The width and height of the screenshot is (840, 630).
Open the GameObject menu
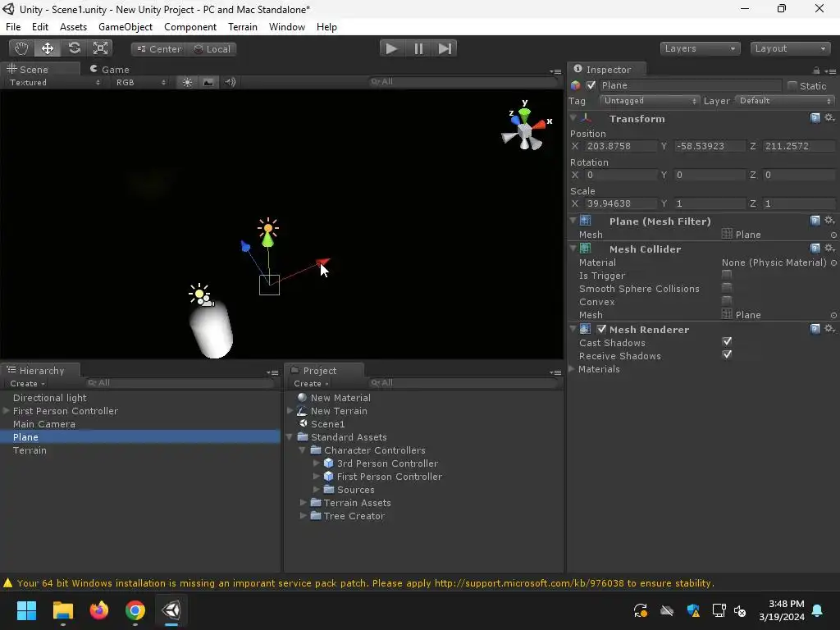(x=126, y=27)
